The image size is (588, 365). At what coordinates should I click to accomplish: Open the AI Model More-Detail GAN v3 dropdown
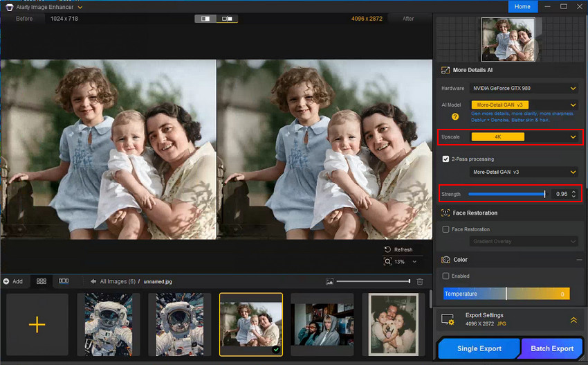click(x=524, y=105)
